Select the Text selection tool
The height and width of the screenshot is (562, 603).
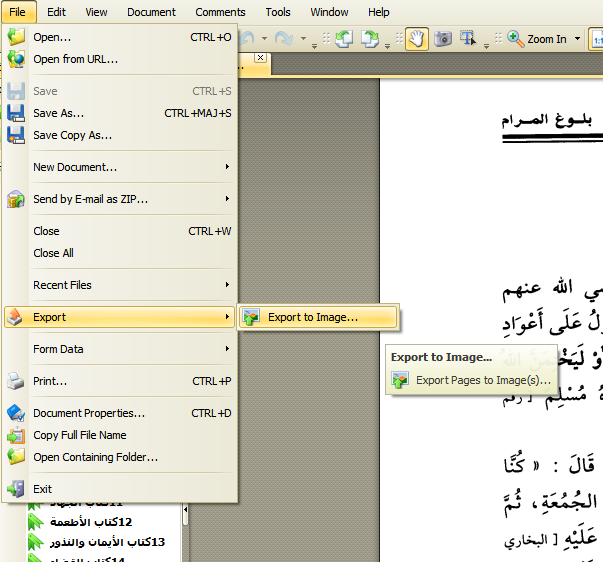(467, 39)
